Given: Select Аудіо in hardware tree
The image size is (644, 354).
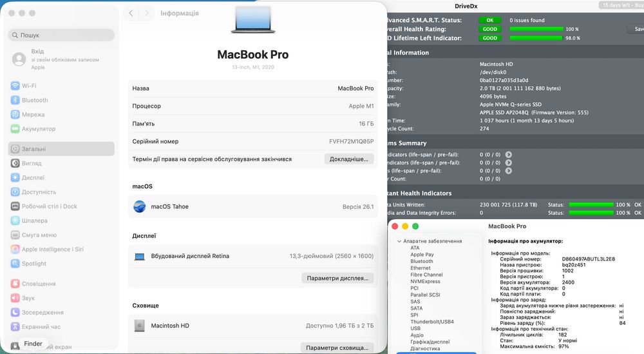Looking at the screenshot, I should pyautogui.click(x=417, y=335).
